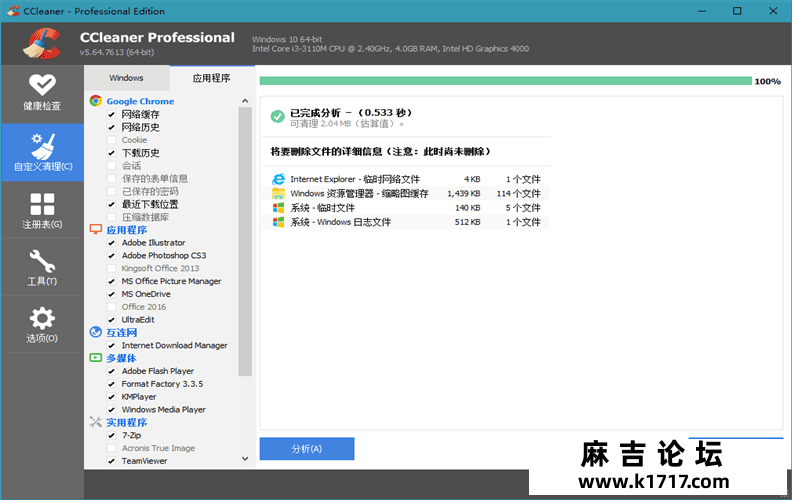Toggle Internet Download Manager checkbox
The height and width of the screenshot is (500, 792).
click(112, 345)
